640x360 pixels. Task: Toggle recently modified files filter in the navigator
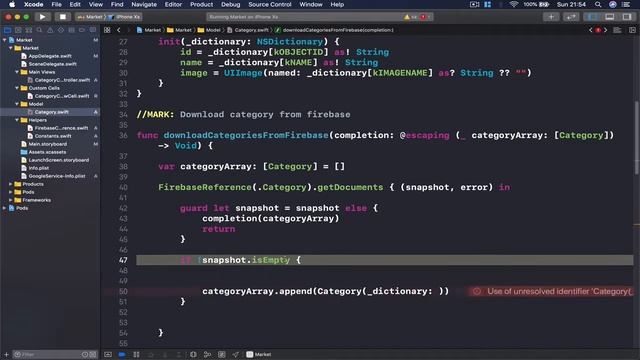(85, 354)
